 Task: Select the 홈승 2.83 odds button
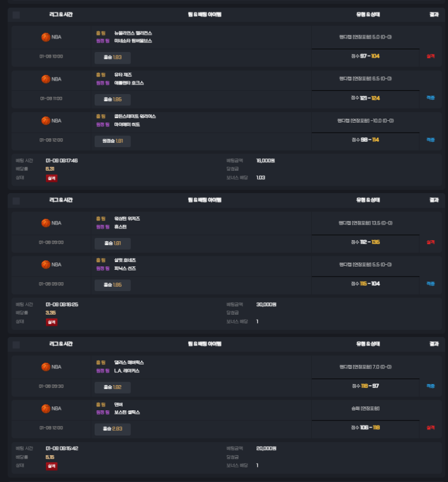pos(113,429)
